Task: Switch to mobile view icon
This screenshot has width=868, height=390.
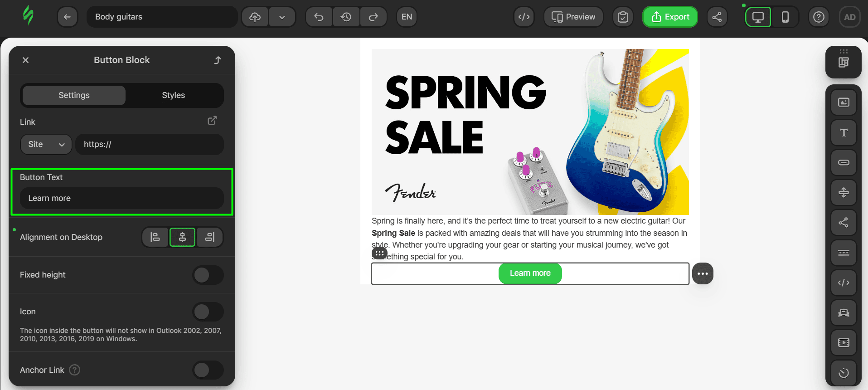Action: click(785, 17)
